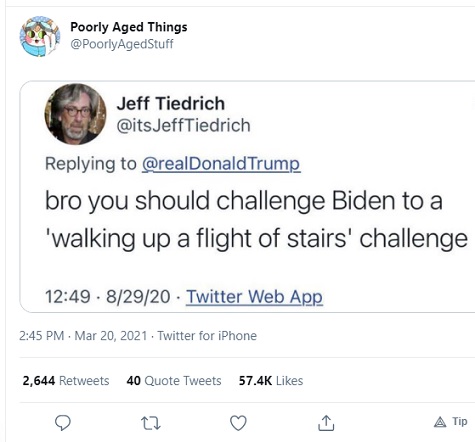
Task: Click the Poorly Aged Things display name
Action: point(129,27)
